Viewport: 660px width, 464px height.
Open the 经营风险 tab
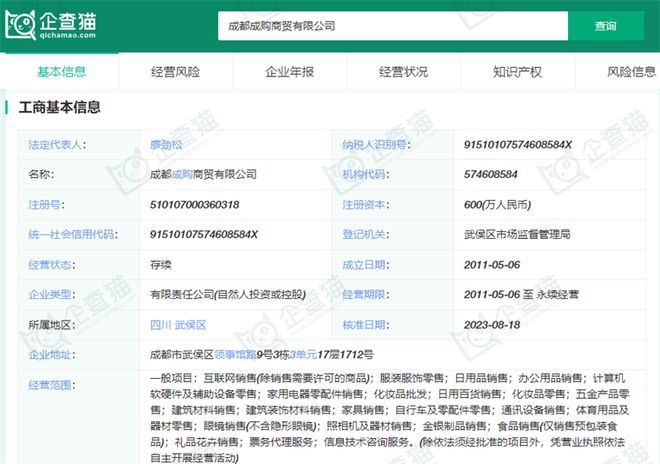[x=176, y=72]
